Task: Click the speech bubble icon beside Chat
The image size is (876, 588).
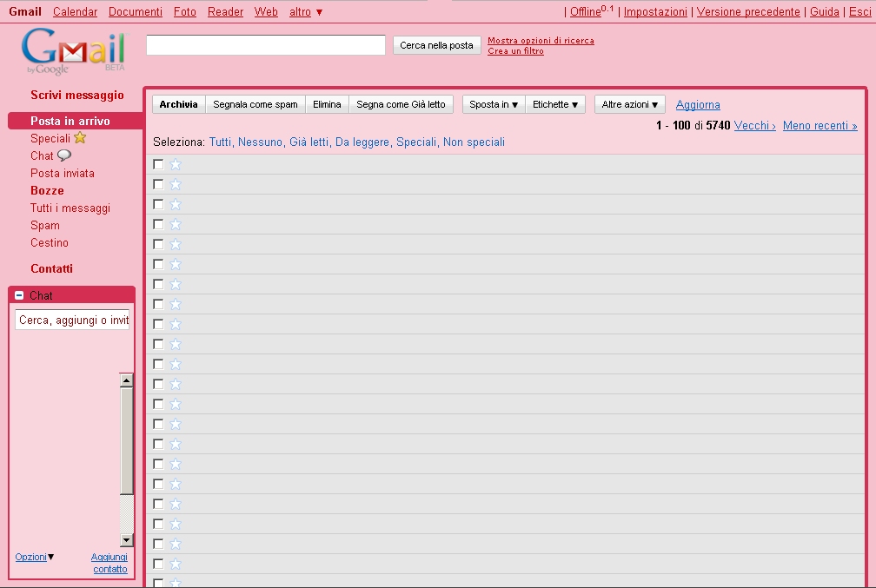Action: tap(64, 155)
